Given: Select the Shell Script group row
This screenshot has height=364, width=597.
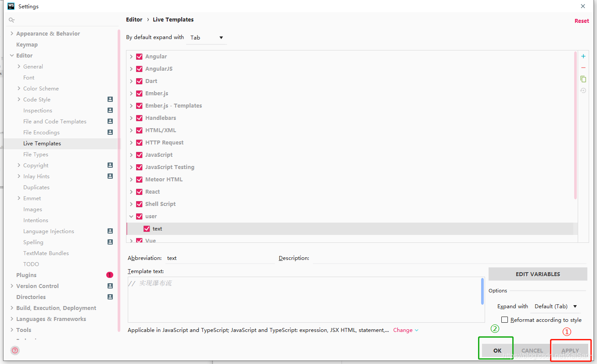Looking at the screenshot, I should [351, 204].
